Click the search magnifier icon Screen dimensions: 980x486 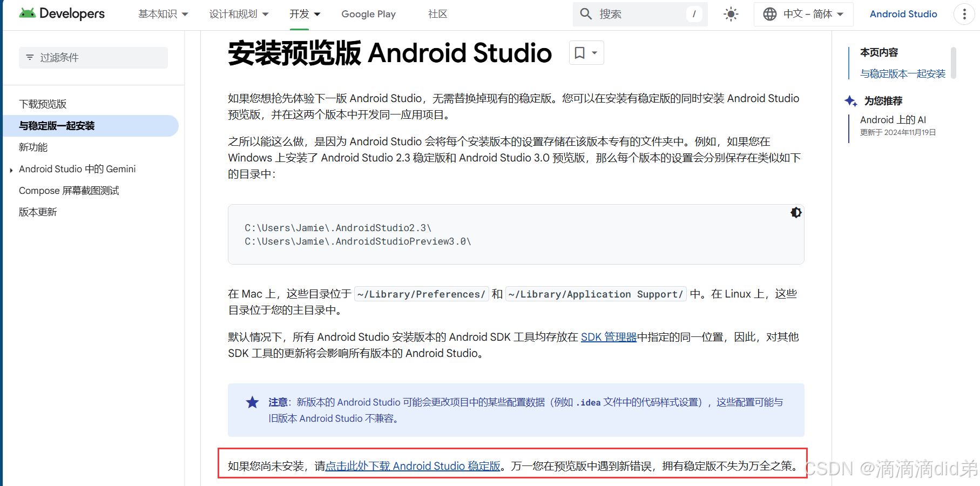(x=586, y=14)
